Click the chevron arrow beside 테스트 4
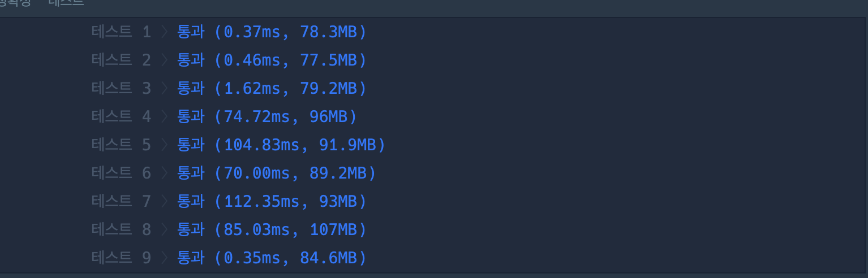This screenshot has height=278, width=868. [164, 117]
